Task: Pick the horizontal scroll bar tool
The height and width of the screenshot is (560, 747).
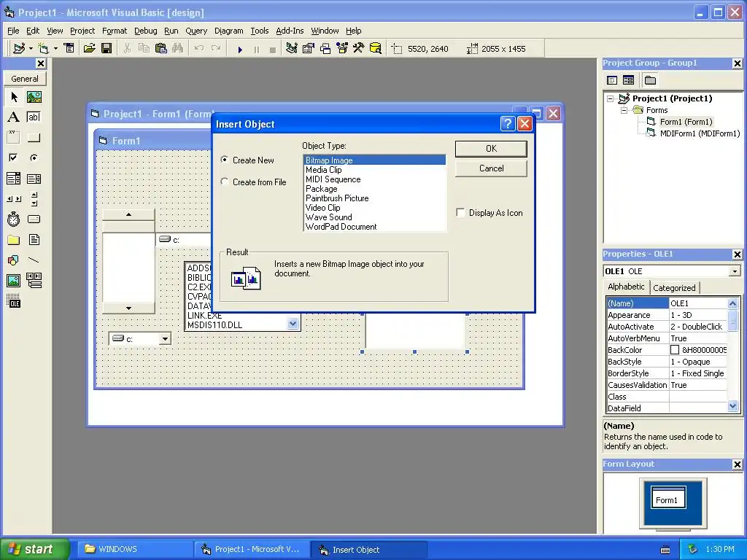Action: 14,199
